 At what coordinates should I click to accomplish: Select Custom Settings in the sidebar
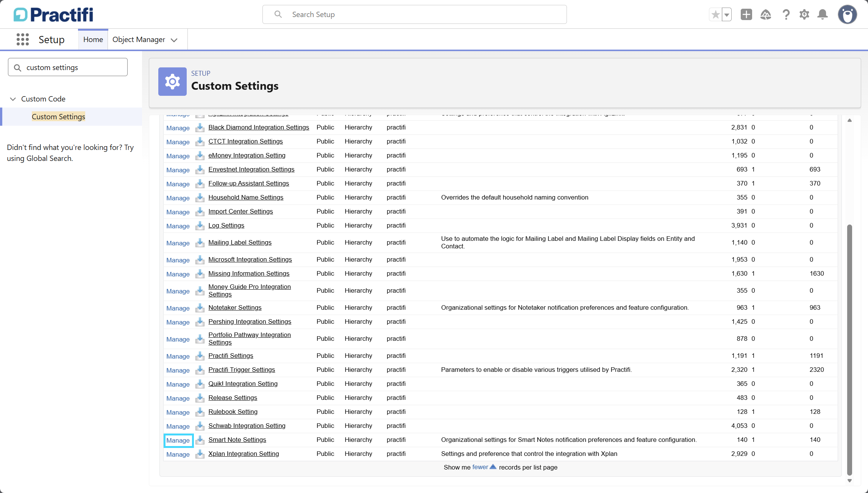(x=58, y=117)
